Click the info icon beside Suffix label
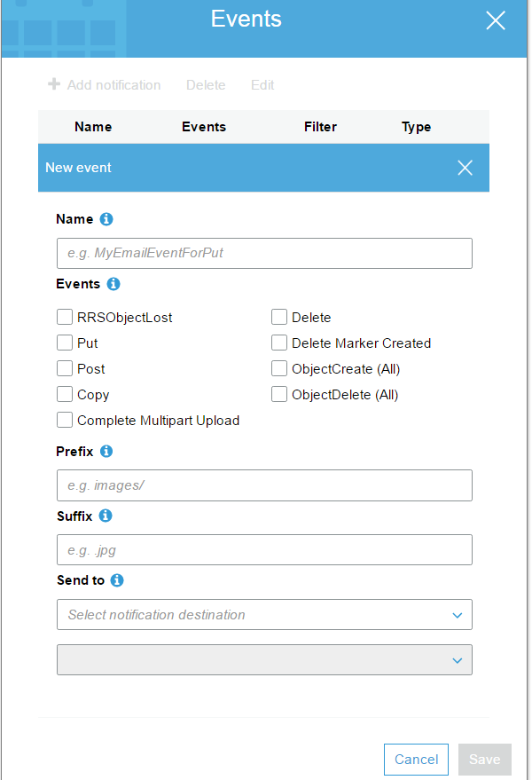The image size is (532, 780). click(x=106, y=516)
